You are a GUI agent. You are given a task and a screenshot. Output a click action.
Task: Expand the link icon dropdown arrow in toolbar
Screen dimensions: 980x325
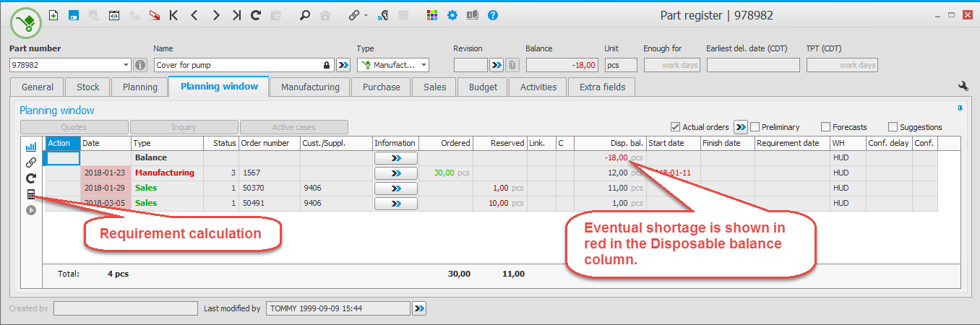366,15
